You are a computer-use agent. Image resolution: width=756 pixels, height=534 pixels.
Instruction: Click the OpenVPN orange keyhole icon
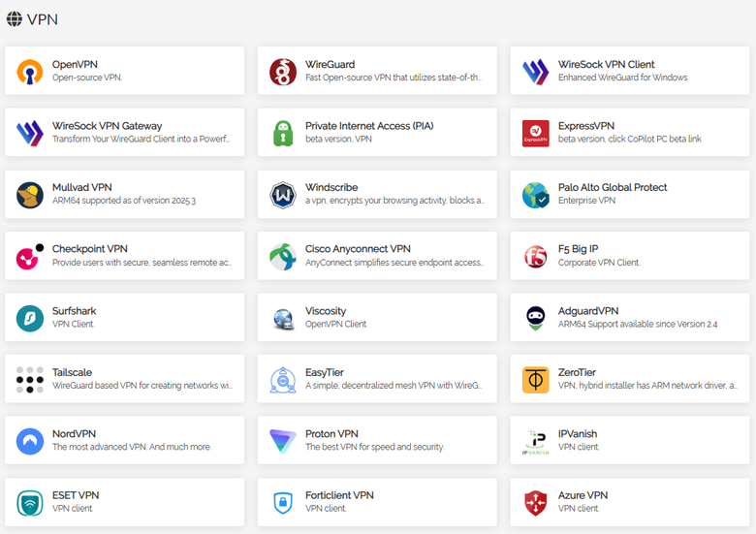coord(30,72)
